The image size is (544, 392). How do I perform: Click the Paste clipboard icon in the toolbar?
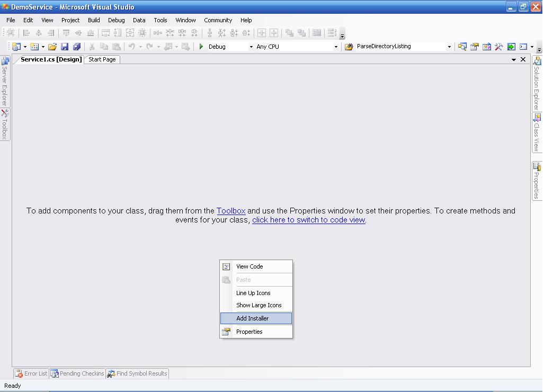(x=117, y=47)
